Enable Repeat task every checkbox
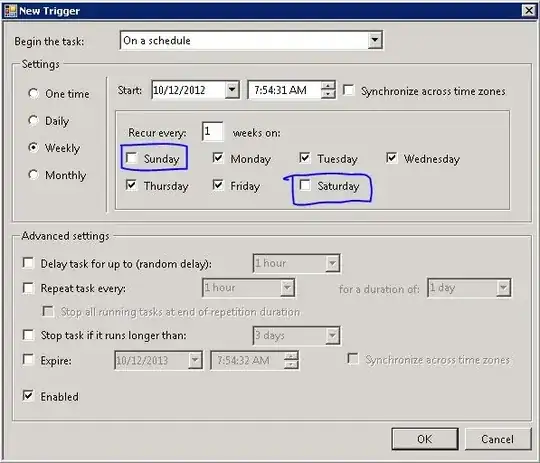The height and width of the screenshot is (463, 540). pyautogui.click(x=28, y=288)
